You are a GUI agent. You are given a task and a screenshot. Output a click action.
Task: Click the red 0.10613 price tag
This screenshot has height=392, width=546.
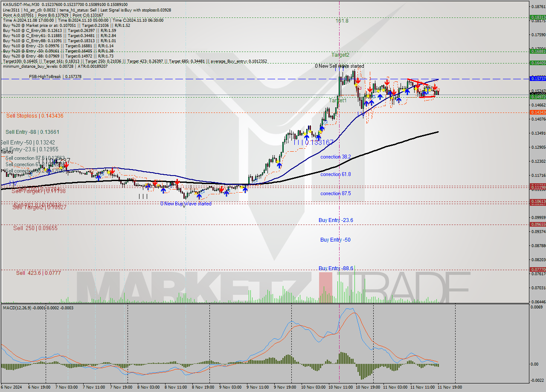[537, 201]
